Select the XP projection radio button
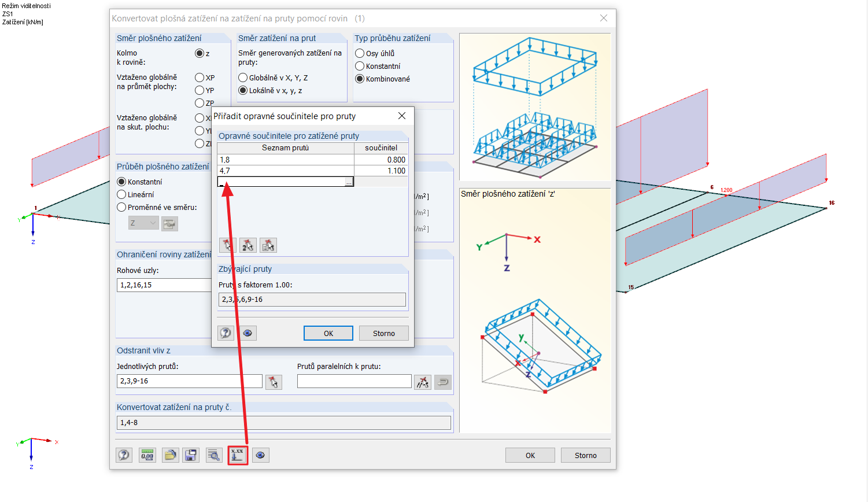The image size is (868, 502). pos(200,77)
